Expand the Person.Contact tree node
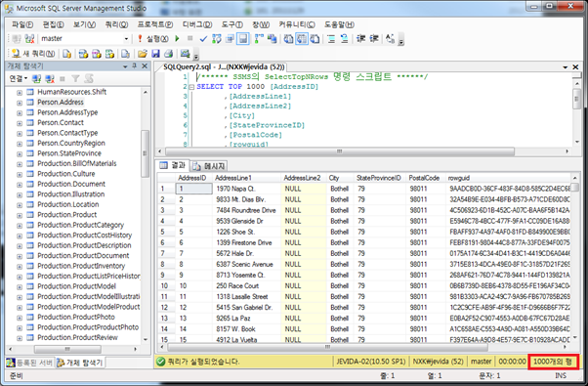This screenshot has height=386, width=588. 20,123
